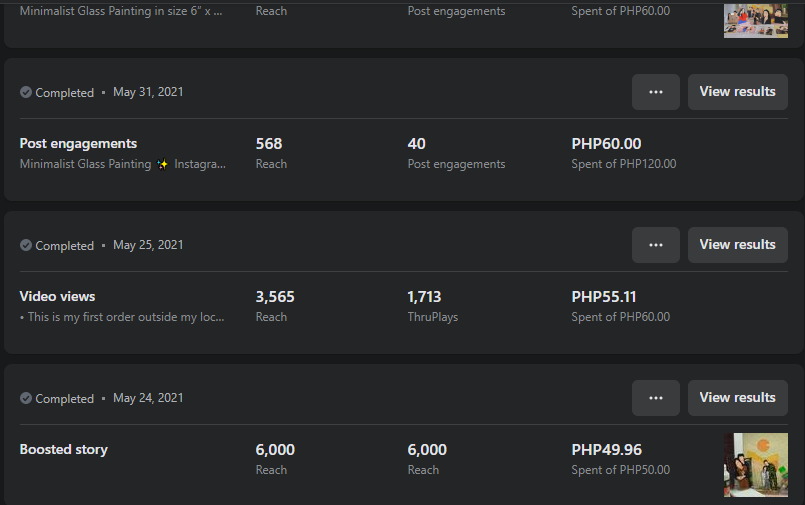Click the Completed checkmark icon for May 31

tap(26, 92)
